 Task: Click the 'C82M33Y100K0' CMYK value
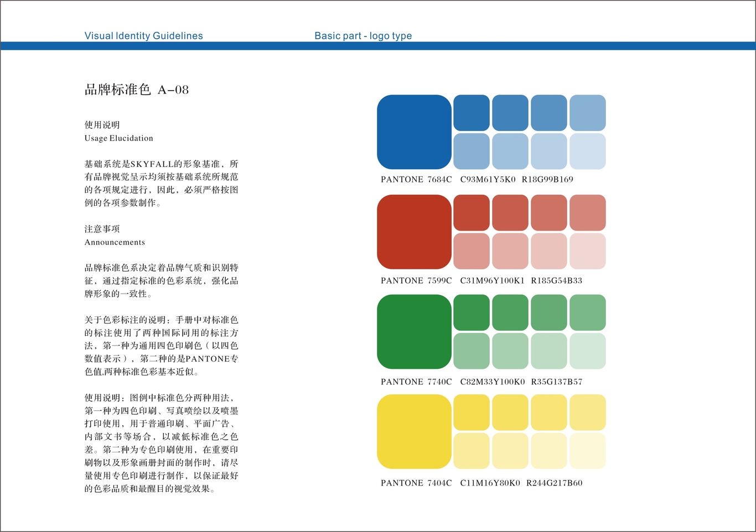click(493, 382)
